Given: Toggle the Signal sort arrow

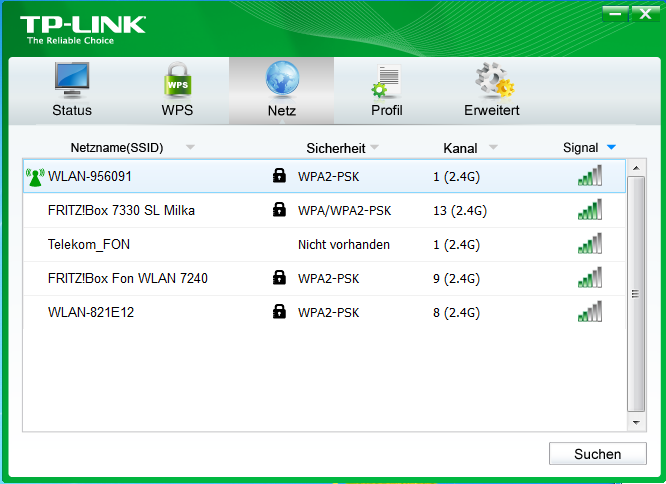Looking at the screenshot, I should pos(611,147).
